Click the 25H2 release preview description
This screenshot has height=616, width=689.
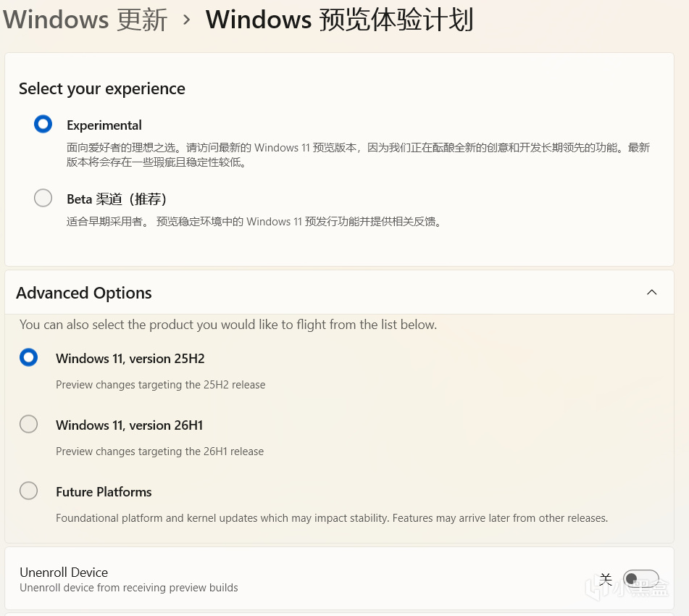tap(160, 385)
